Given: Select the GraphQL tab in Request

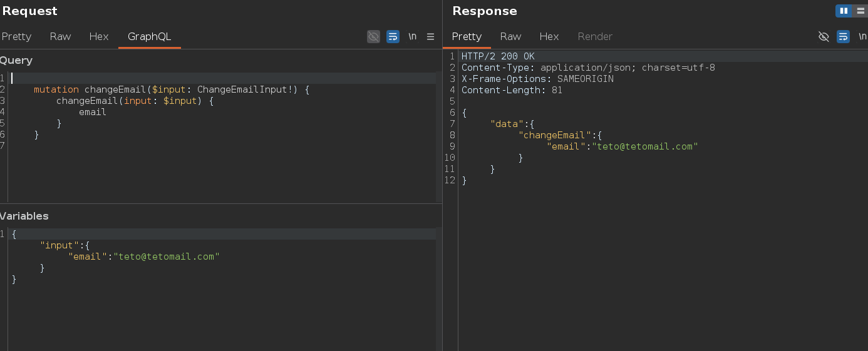Looking at the screenshot, I should click(149, 36).
